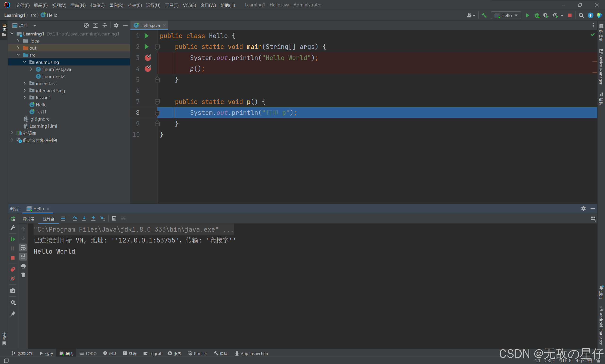The image size is (605, 364).
Task: Click Step Into in the debug toolbar
Action: (84, 218)
